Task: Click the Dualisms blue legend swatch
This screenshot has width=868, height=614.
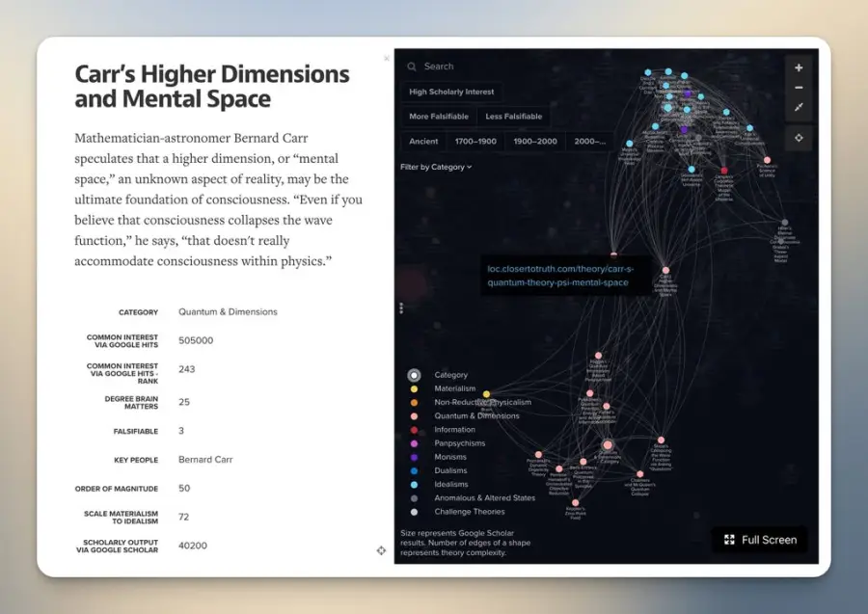Action: tap(414, 470)
